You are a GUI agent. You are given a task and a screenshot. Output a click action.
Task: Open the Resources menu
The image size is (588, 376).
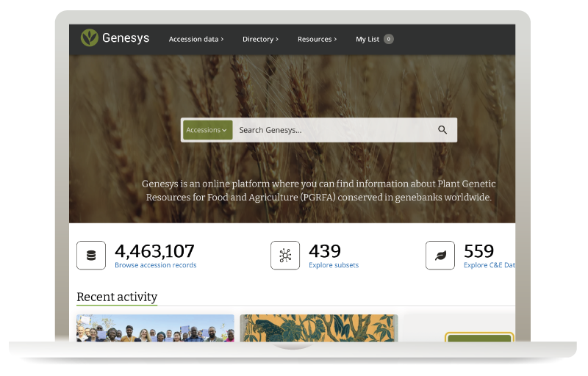tap(317, 39)
